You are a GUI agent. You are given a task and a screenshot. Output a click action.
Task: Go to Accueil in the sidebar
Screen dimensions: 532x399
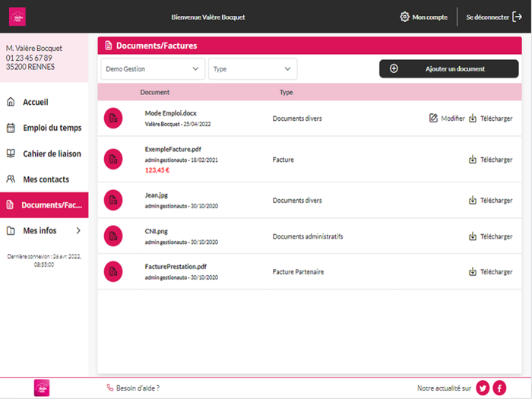point(35,102)
